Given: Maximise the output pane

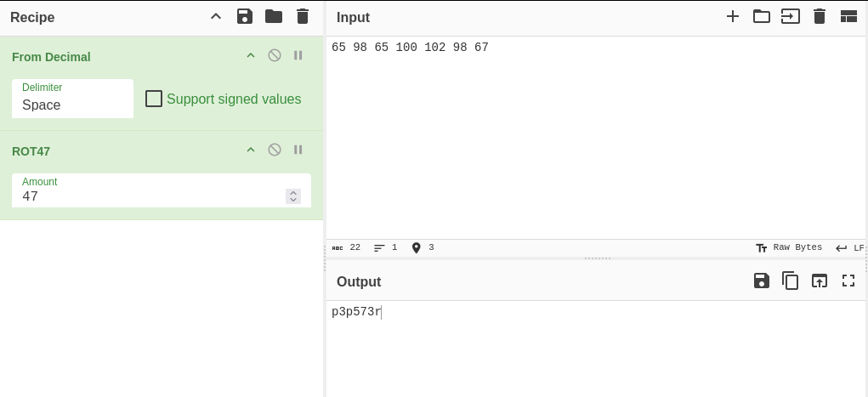Looking at the screenshot, I should pyautogui.click(x=848, y=281).
